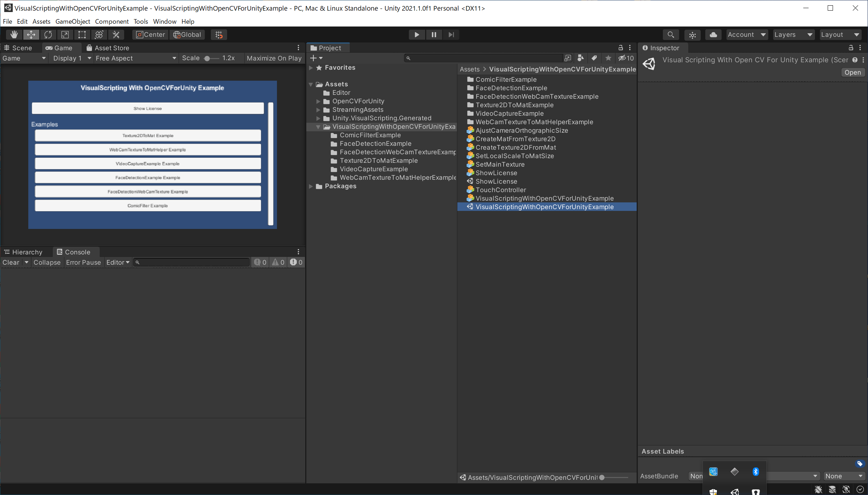
Task: Select the Hand tool in toolbar
Action: 13,35
